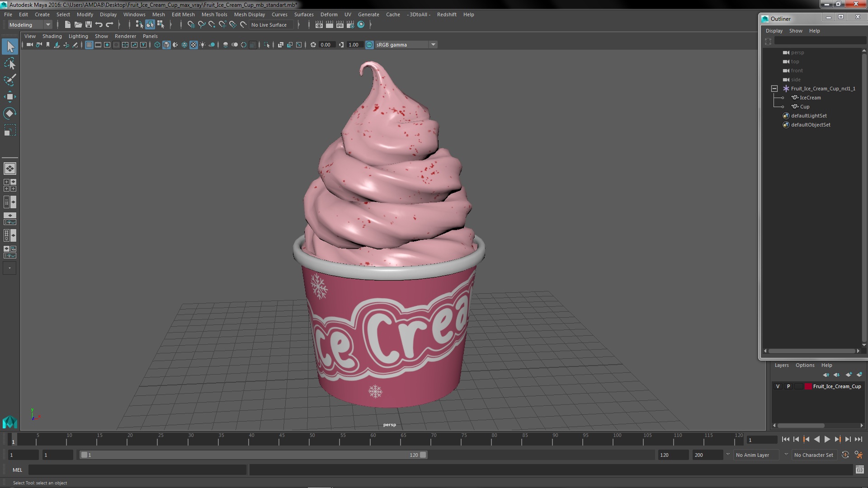Open layer editor Options menu
The height and width of the screenshot is (488, 868).
click(x=805, y=365)
